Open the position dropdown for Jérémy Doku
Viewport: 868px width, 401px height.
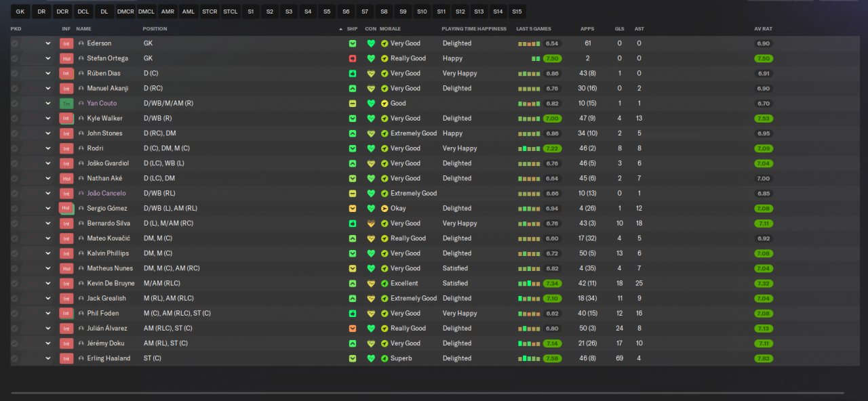pyautogui.click(x=48, y=343)
